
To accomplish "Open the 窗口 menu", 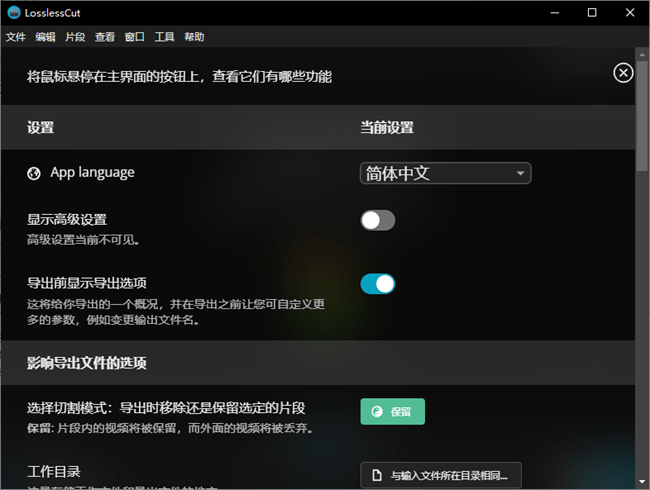I will tap(135, 37).
